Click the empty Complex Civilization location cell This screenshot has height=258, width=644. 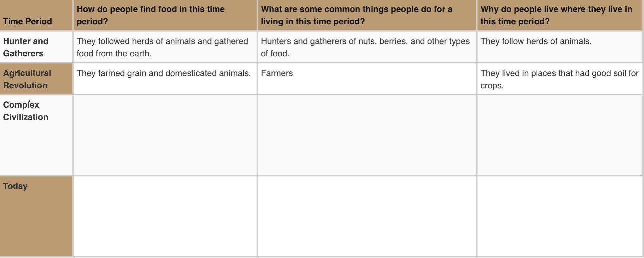point(560,135)
